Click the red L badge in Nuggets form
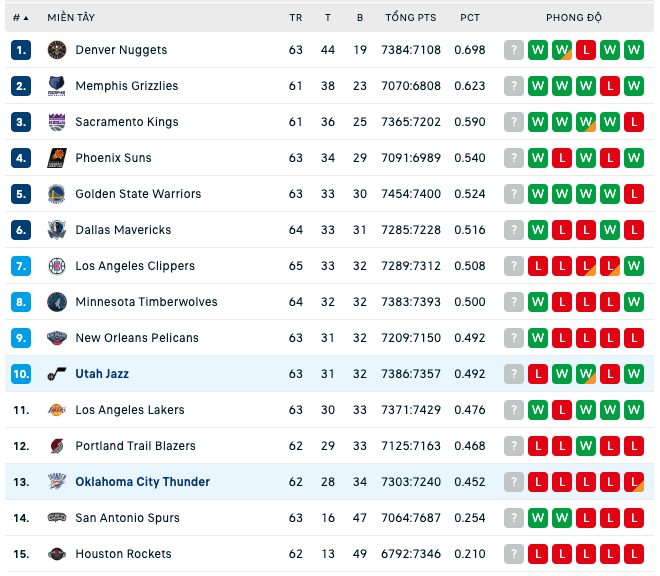Screen dimensions: 660x576 point(586,50)
